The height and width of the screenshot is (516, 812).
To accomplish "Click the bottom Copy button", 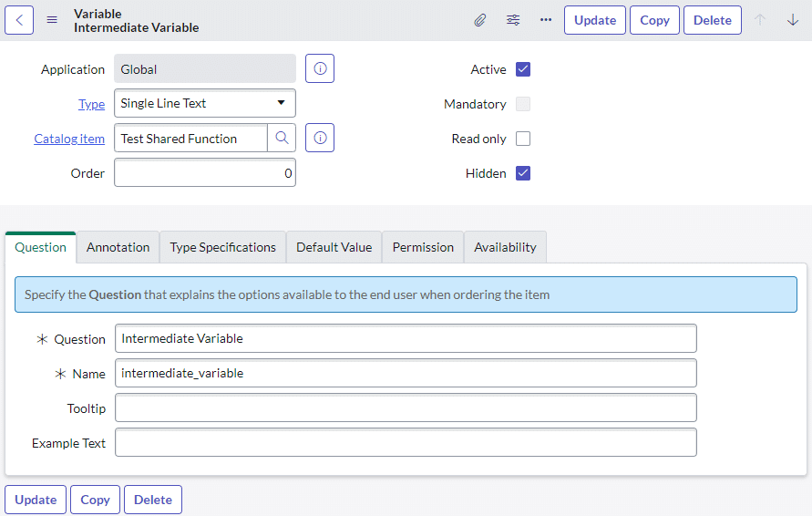I will [96, 500].
